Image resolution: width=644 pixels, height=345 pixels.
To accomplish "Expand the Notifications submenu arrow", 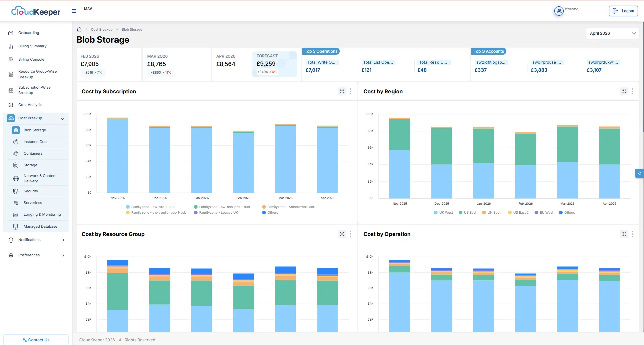I will pyautogui.click(x=63, y=240).
